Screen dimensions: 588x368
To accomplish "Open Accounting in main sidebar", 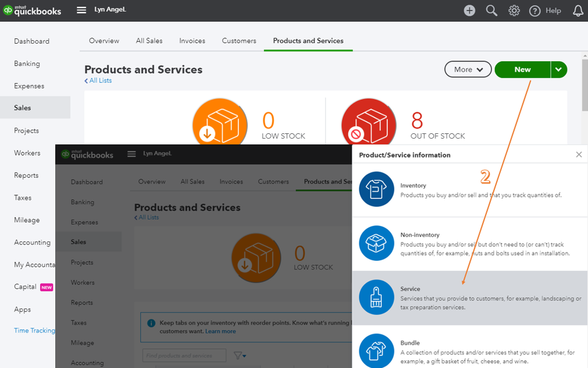I will [32, 242].
